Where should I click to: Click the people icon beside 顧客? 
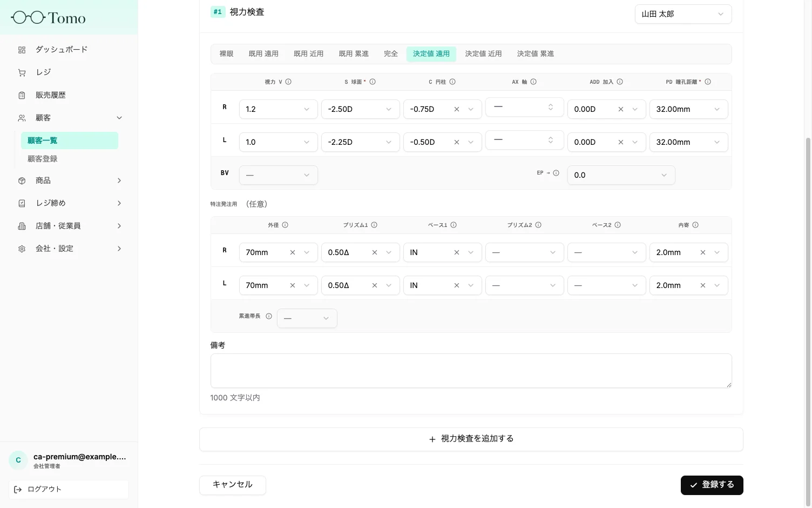22,118
